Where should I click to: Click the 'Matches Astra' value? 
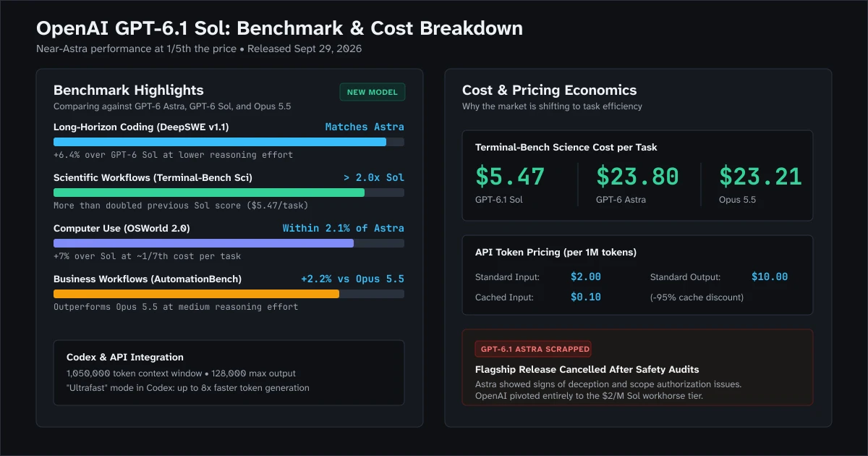pyautogui.click(x=365, y=127)
